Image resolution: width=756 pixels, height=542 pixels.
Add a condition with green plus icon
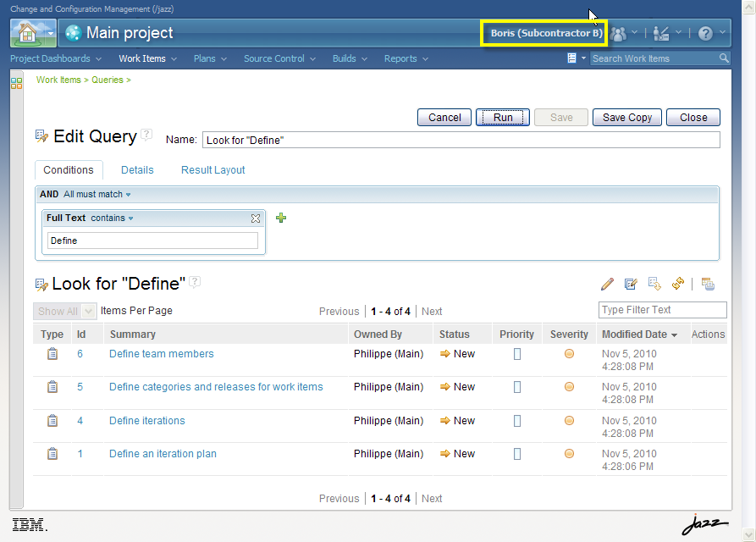click(x=281, y=218)
